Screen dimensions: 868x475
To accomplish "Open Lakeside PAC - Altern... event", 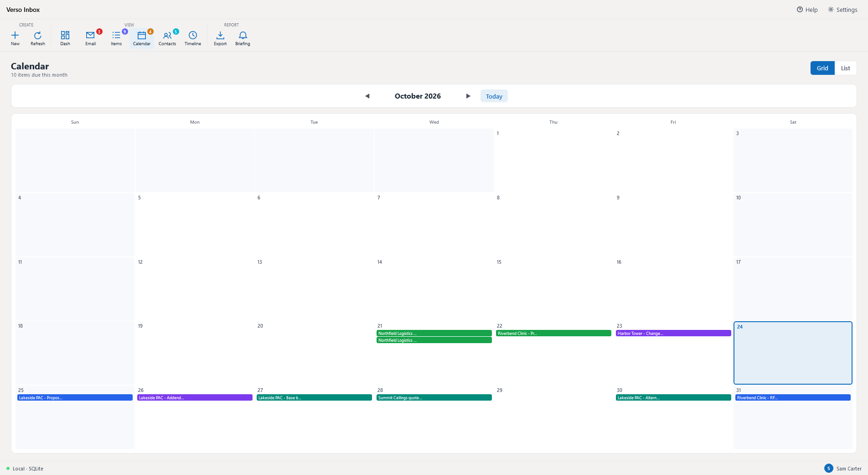I will pyautogui.click(x=673, y=398).
